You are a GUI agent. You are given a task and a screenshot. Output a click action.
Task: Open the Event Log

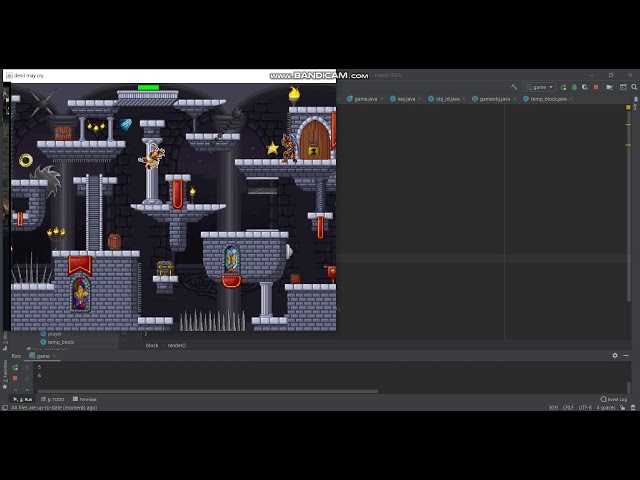click(614, 399)
